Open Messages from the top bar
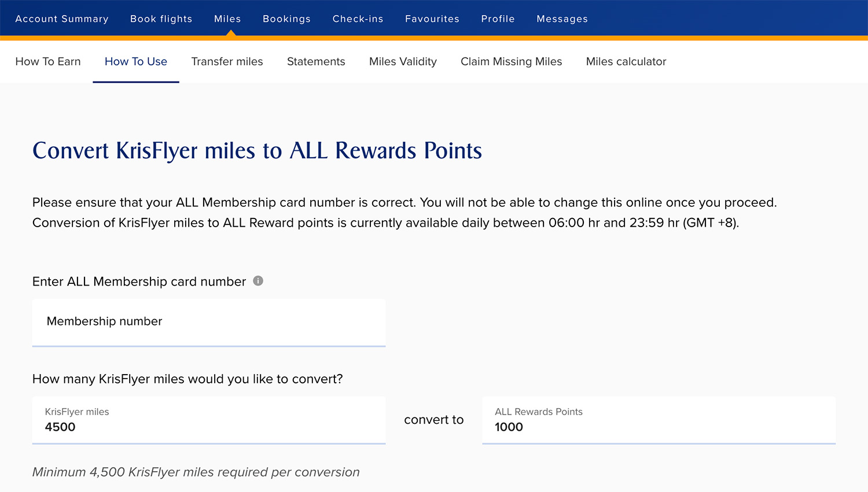The image size is (868, 492). (562, 19)
